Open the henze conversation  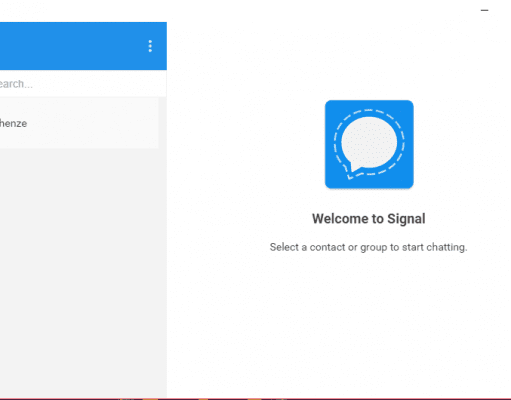(x=79, y=123)
